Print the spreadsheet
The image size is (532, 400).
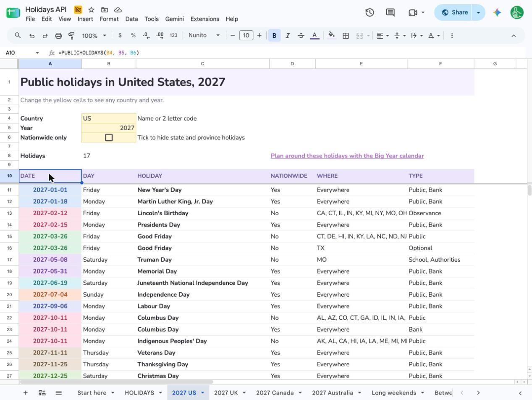[x=58, y=36]
